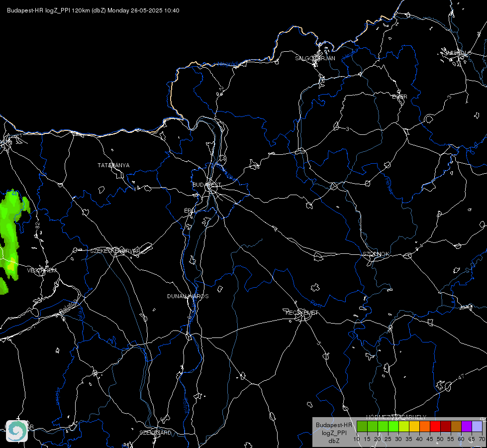Click the swirl logo icon in the corner

point(17,431)
